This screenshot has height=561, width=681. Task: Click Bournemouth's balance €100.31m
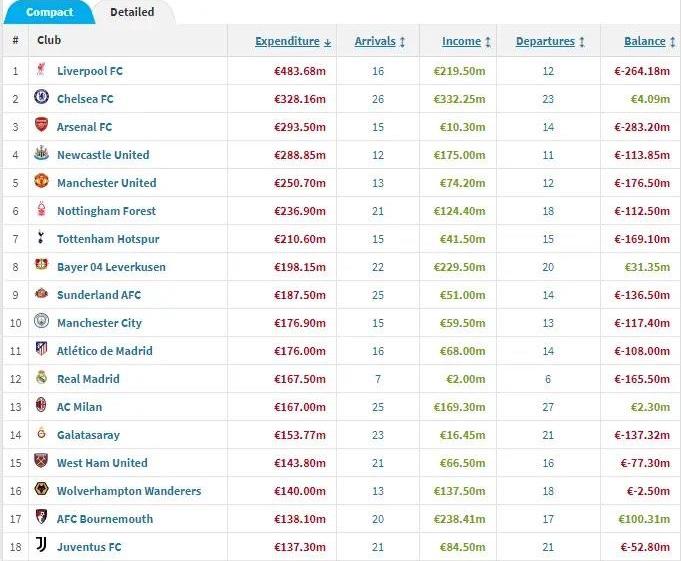pos(645,519)
